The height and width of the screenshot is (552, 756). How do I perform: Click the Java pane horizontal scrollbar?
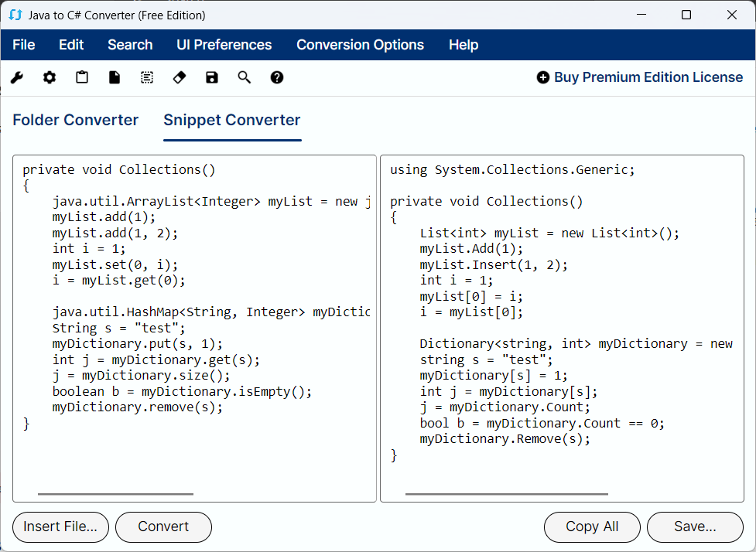(115, 493)
